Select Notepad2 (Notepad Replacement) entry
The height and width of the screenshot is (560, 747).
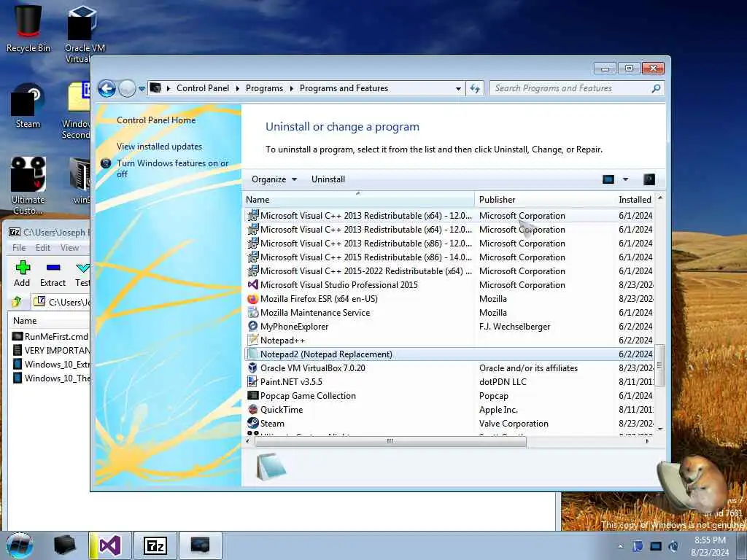click(x=449, y=354)
